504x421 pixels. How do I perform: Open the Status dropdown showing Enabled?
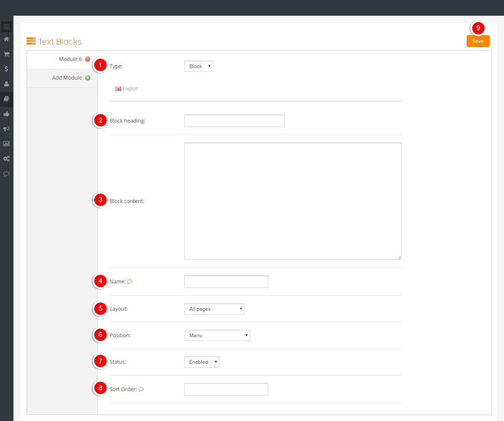pos(202,362)
